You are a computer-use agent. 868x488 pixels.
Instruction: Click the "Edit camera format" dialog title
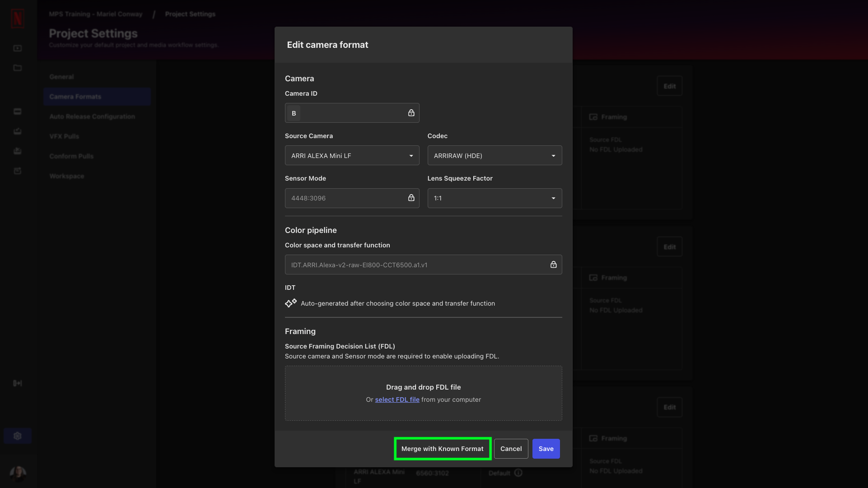(x=327, y=45)
